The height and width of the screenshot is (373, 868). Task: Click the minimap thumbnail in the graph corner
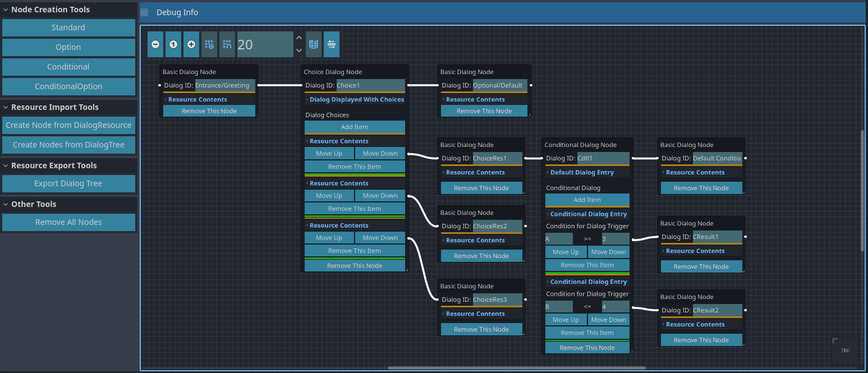pos(844,350)
